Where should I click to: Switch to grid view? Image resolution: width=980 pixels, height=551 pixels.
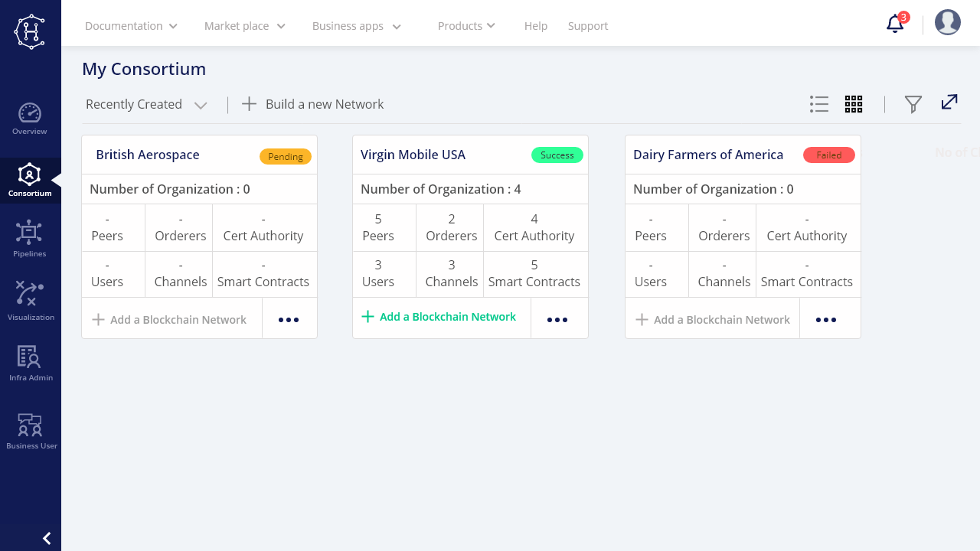(854, 104)
